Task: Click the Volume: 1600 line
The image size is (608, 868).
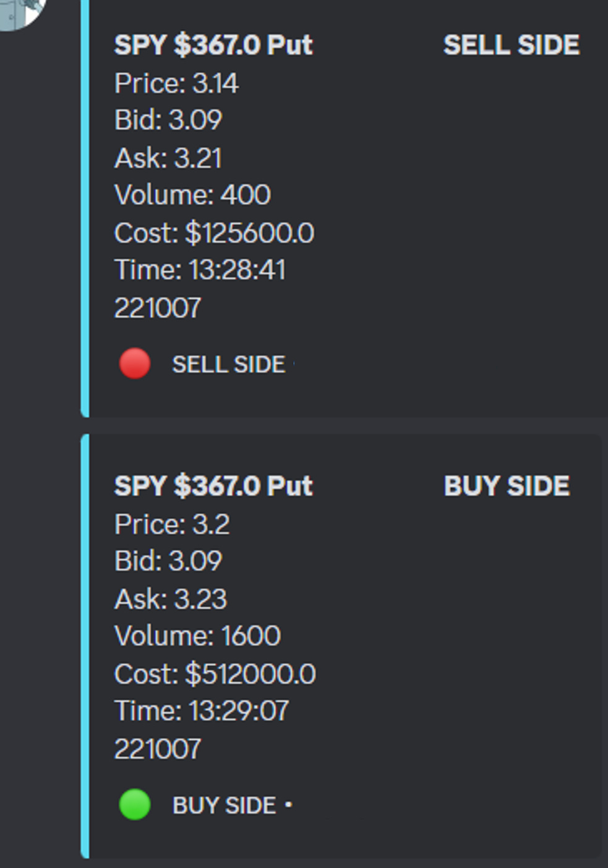Action: pyautogui.click(x=197, y=636)
